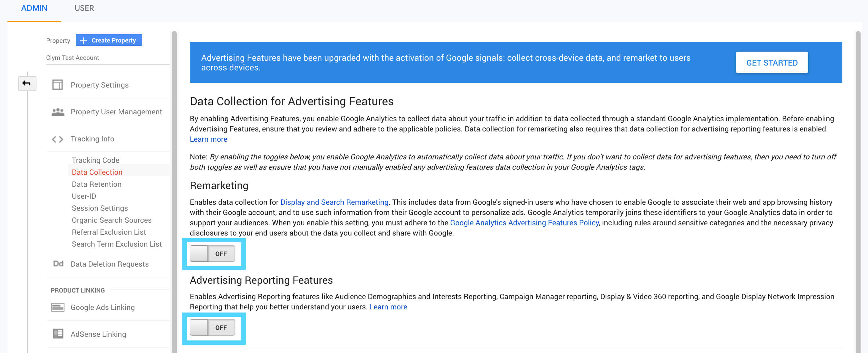This screenshot has height=353, width=868.
Task: Click the Tracking Info code brackets icon
Action: coord(58,139)
